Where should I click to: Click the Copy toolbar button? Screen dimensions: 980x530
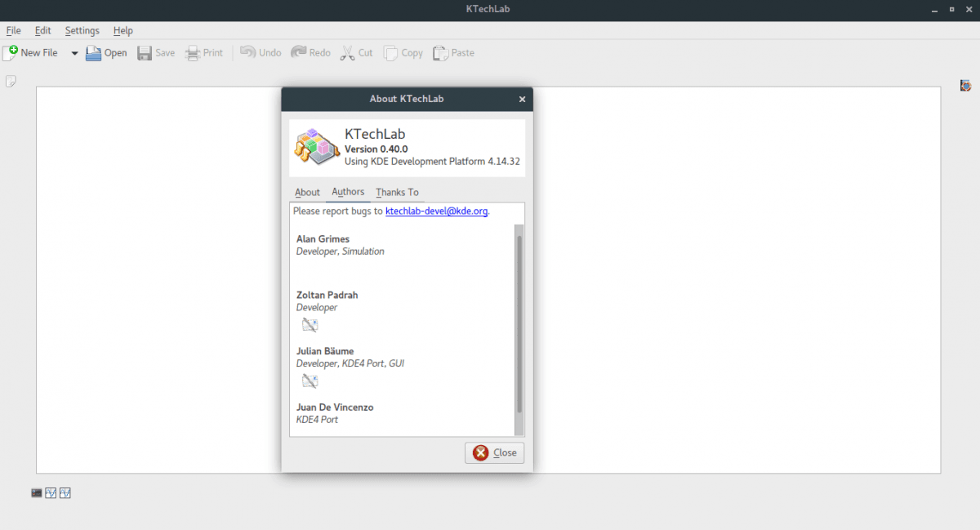click(403, 52)
